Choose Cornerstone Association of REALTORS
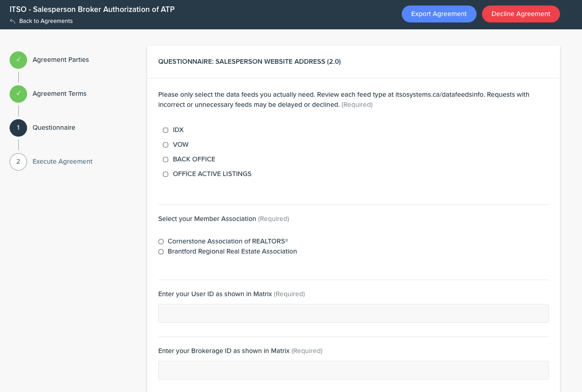Viewport: 582px width, 392px height. [161, 242]
